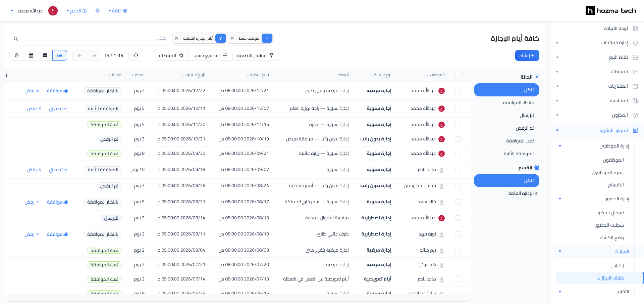Switch to kanban grid view icon

[45, 55]
